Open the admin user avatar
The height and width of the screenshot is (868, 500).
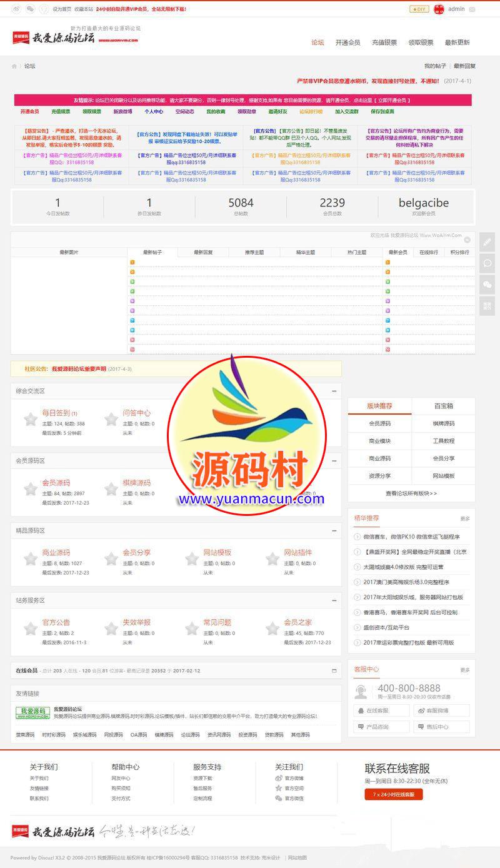(x=439, y=9)
